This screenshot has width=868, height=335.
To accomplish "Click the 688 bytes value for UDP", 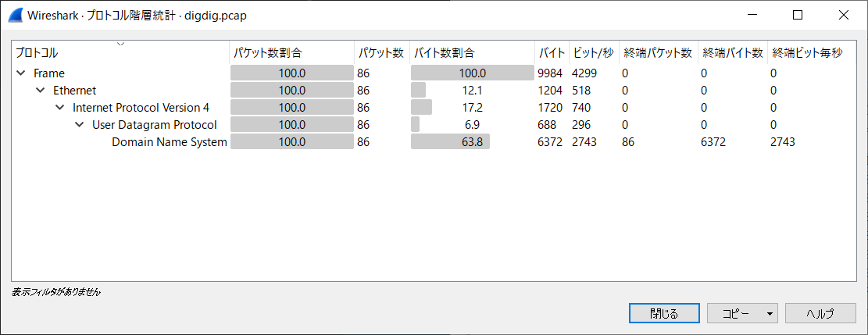I will click(547, 125).
